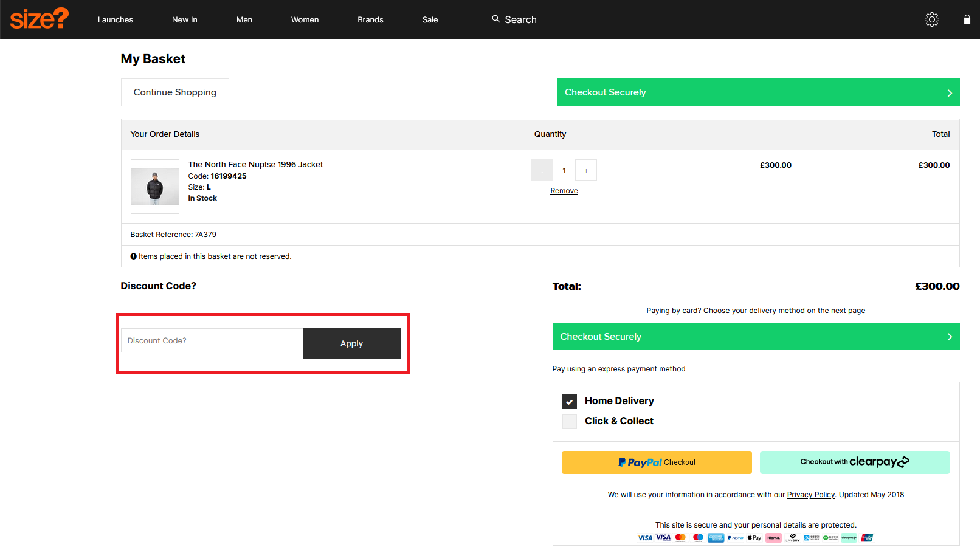Viewport: 980px width, 550px height.
Task: Open the Privacy Policy link
Action: click(811, 495)
